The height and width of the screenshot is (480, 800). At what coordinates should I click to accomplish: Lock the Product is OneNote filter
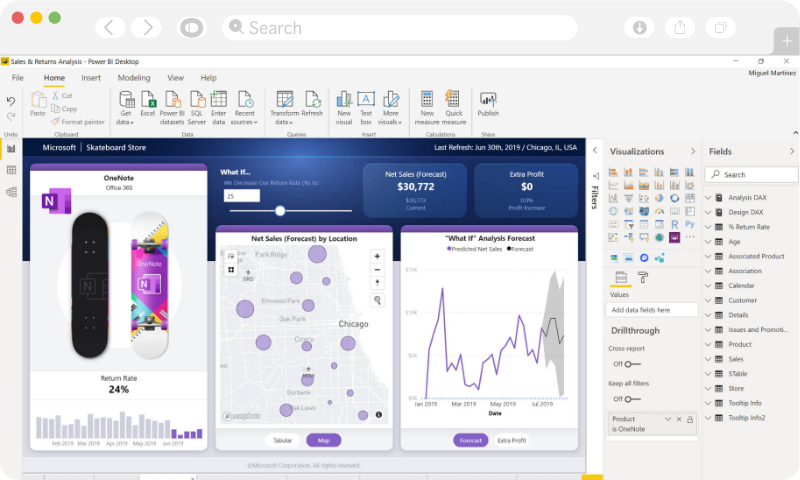690,419
